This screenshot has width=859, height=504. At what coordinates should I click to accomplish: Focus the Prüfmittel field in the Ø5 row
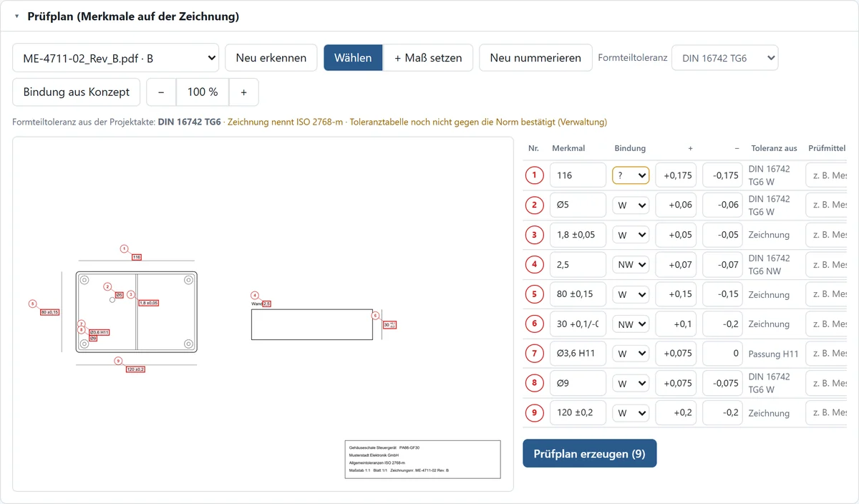(x=826, y=205)
